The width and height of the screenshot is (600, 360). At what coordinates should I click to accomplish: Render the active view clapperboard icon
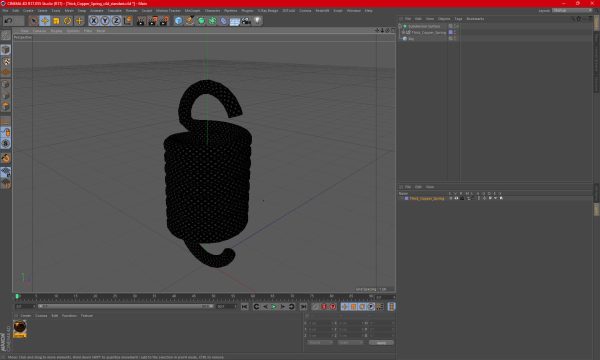point(141,21)
